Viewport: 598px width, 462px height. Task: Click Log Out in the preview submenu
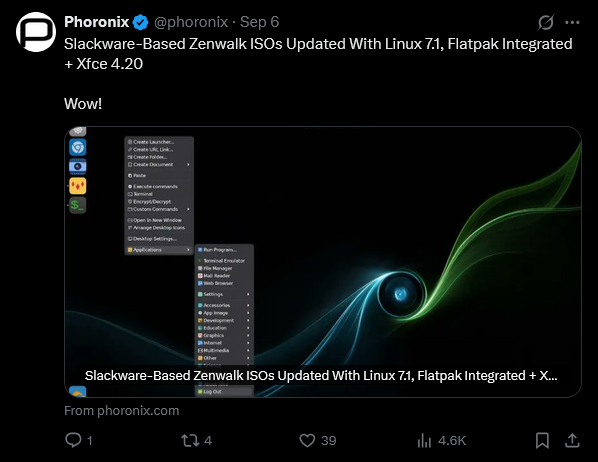click(x=224, y=391)
